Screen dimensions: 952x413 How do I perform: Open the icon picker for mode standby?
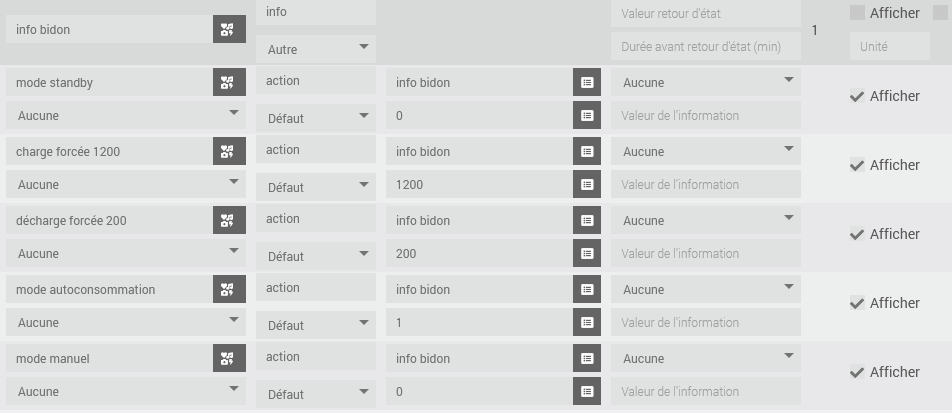coord(229,83)
